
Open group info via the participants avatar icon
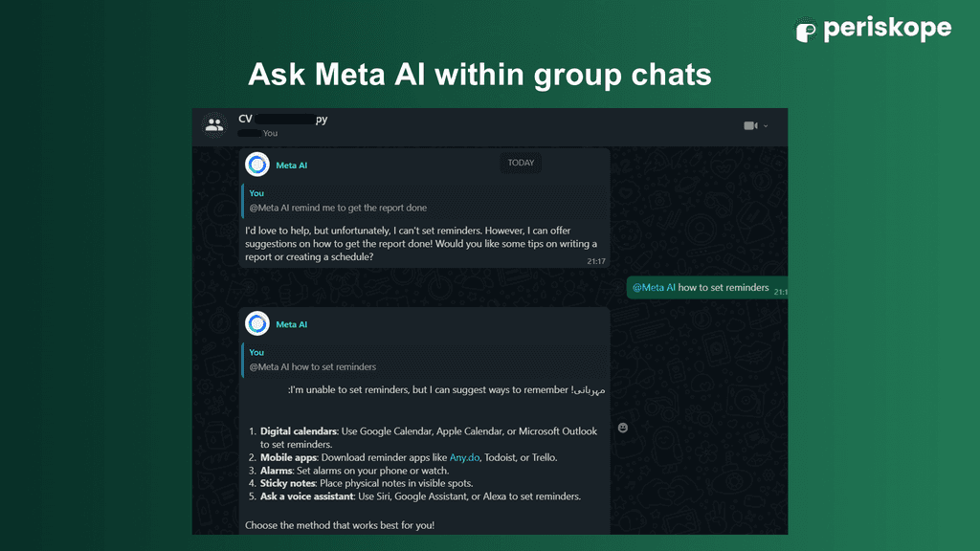click(213, 124)
